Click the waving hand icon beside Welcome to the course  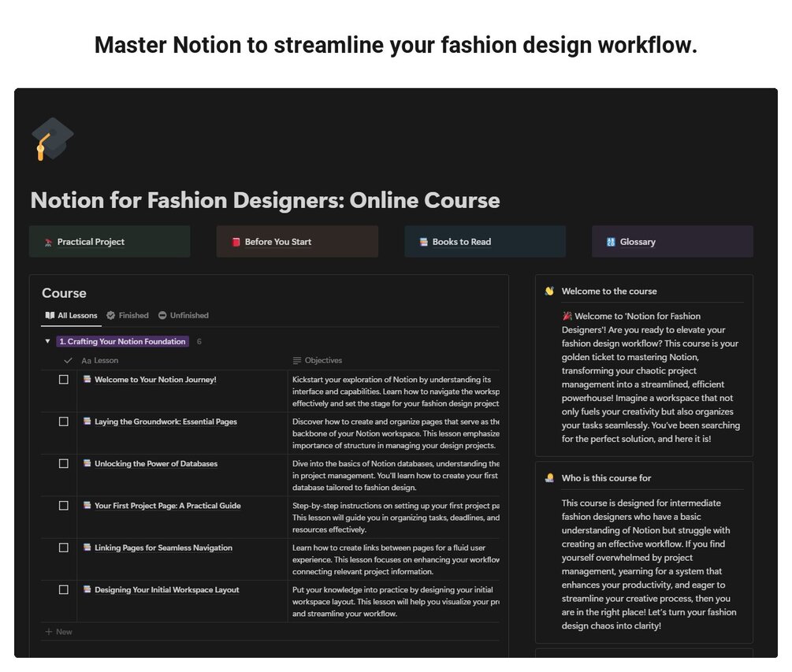click(549, 291)
